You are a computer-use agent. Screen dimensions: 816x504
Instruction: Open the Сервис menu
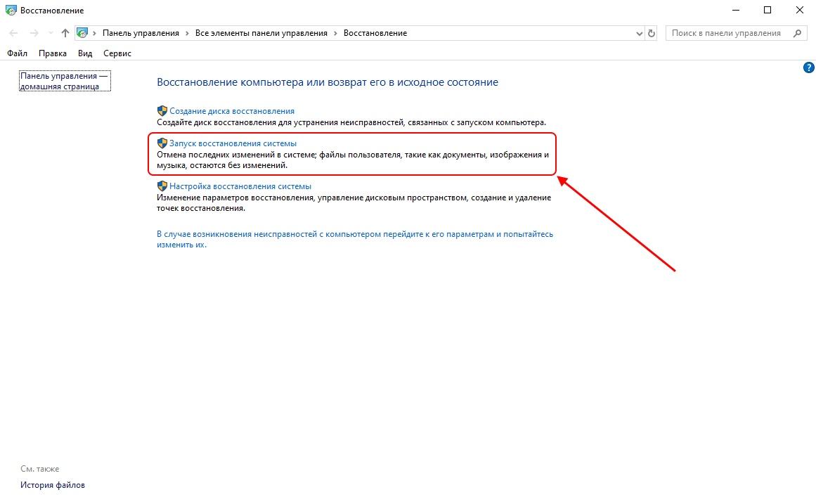click(117, 53)
